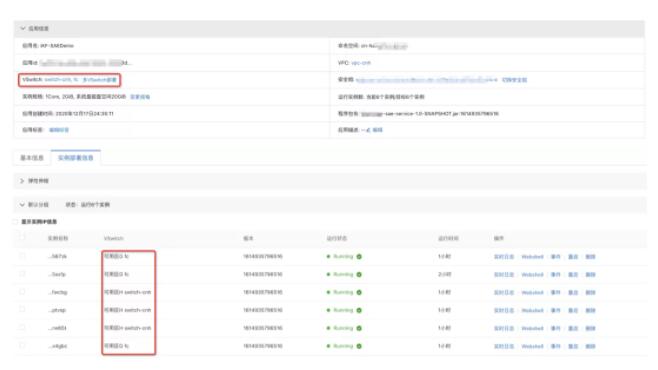Click the delete link in first instance row
658x370 pixels.
pos(590,257)
